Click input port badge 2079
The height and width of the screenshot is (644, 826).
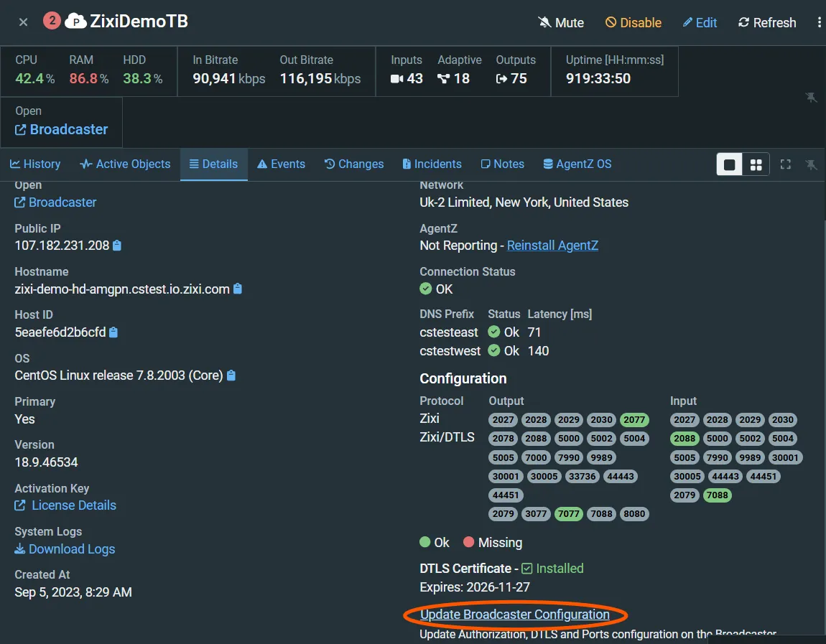click(685, 495)
